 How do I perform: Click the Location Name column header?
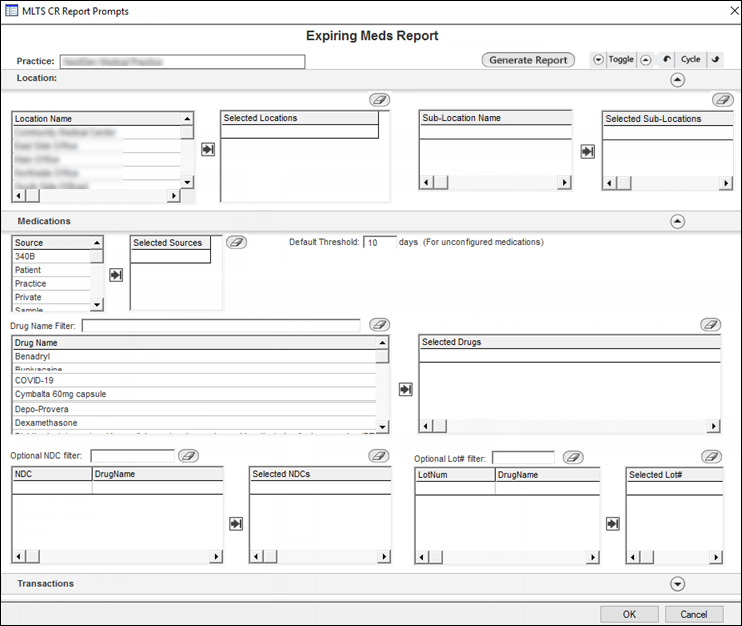(97, 119)
